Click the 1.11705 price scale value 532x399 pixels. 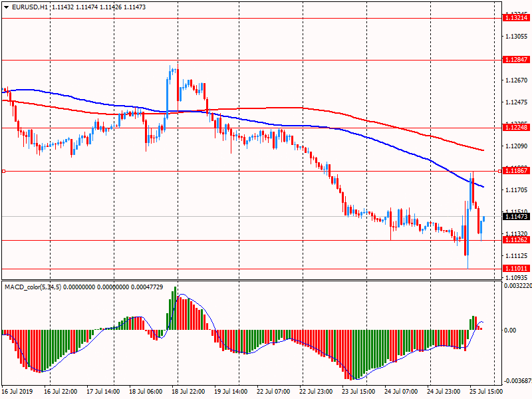[x=517, y=190]
